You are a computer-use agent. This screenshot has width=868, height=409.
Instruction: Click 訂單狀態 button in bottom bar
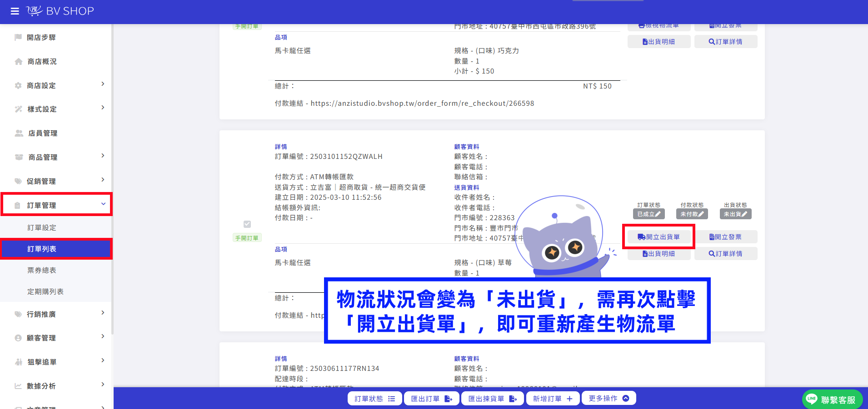tap(375, 399)
